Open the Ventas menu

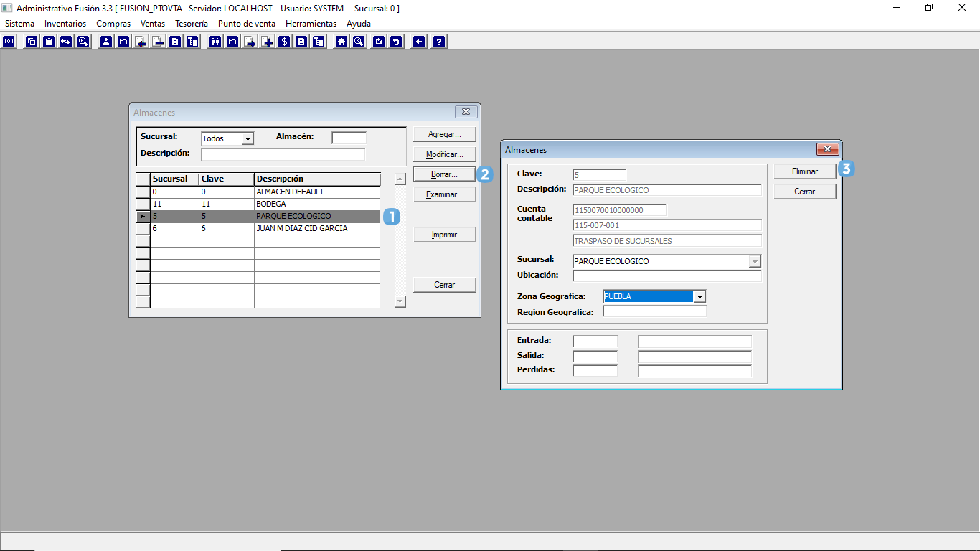tap(153, 24)
